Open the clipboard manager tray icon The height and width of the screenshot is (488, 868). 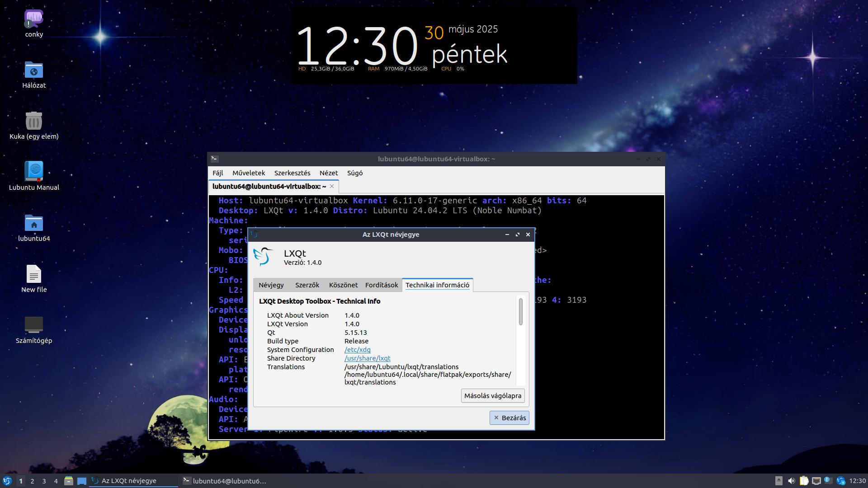click(804, 481)
